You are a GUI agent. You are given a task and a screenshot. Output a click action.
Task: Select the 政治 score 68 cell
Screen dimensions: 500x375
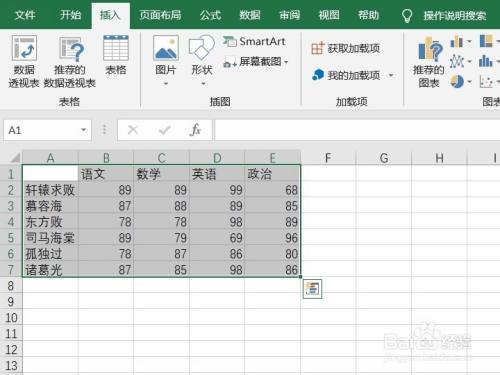pyautogui.click(x=272, y=190)
